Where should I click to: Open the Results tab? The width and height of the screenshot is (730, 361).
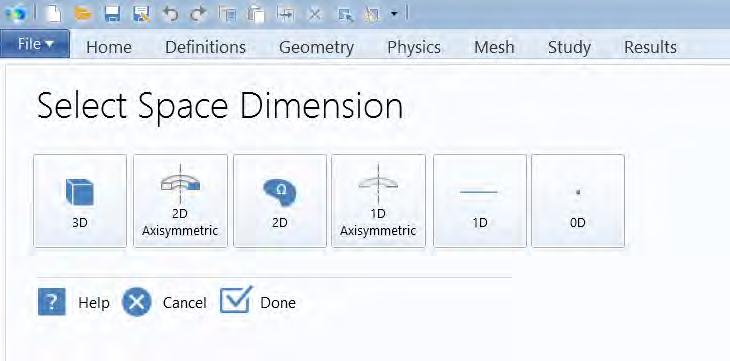[x=650, y=47]
